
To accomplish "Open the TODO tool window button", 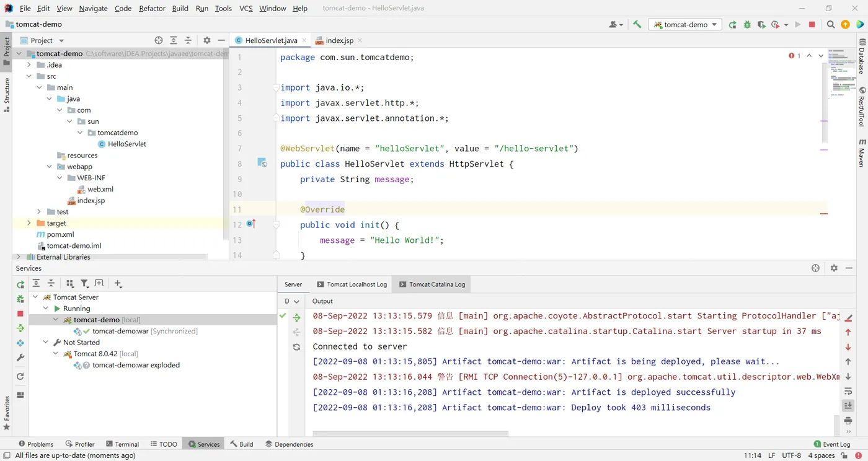I will coord(163,444).
